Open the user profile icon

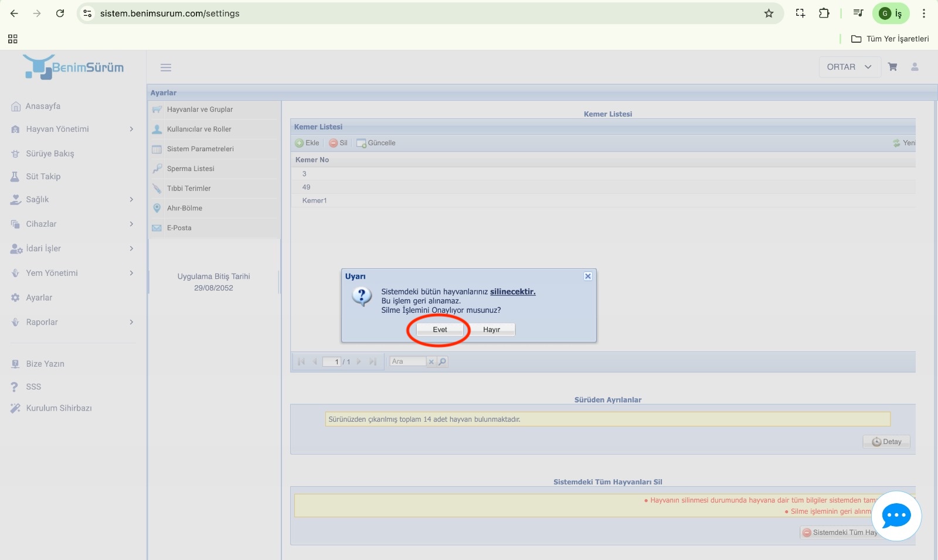click(x=914, y=67)
